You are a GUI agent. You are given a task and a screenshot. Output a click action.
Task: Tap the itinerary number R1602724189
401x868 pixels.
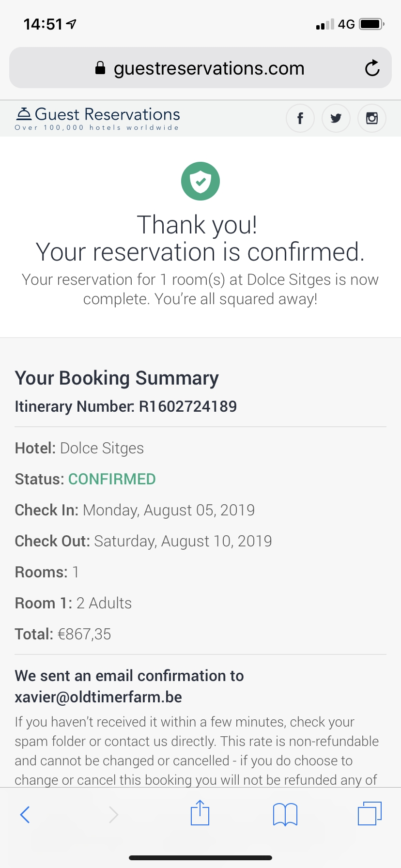click(x=188, y=406)
